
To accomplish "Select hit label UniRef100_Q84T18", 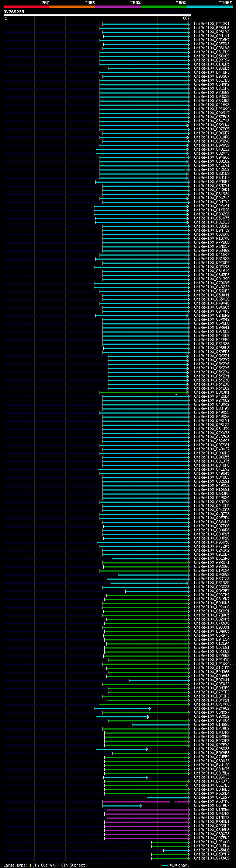I will click(x=212, y=121).
